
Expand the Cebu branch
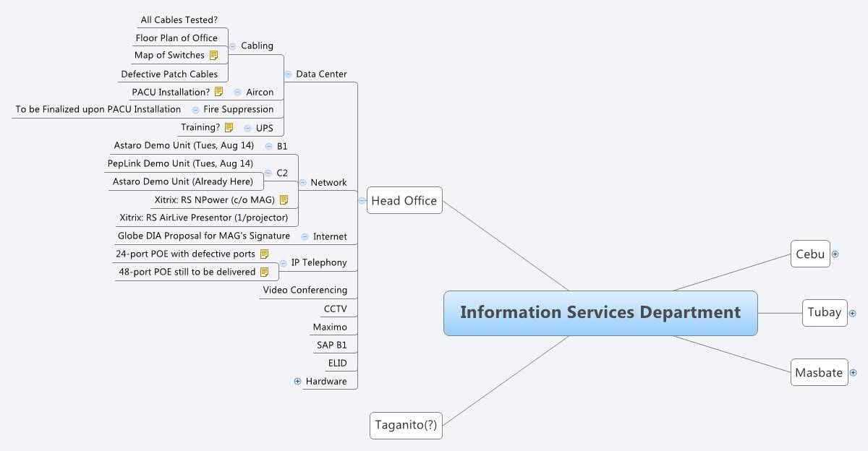(835, 254)
